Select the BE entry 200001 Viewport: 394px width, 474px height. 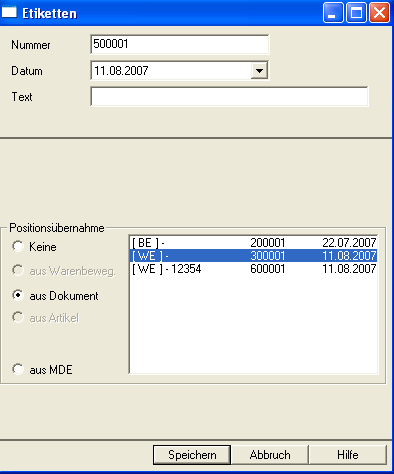click(254, 243)
